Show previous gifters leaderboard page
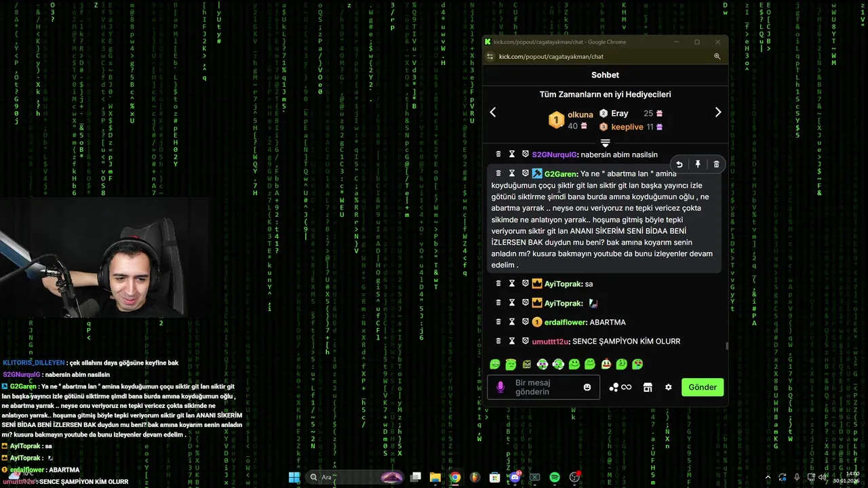The image size is (868, 488). point(493,113)
